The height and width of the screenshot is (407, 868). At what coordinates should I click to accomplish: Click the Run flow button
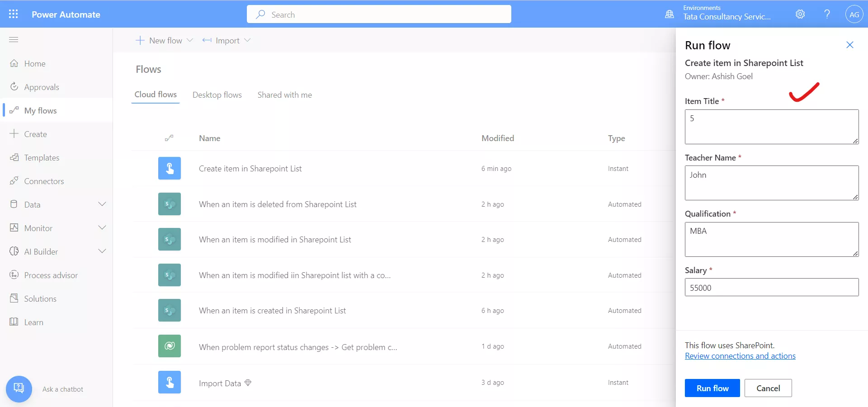pos(712,388)
